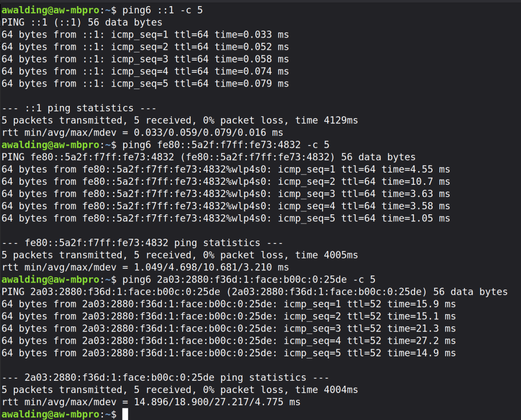The height and width of the screenshot is (420, 521).
Task: Select the reply line with time=27.2 ms
Action: (228, 341)
